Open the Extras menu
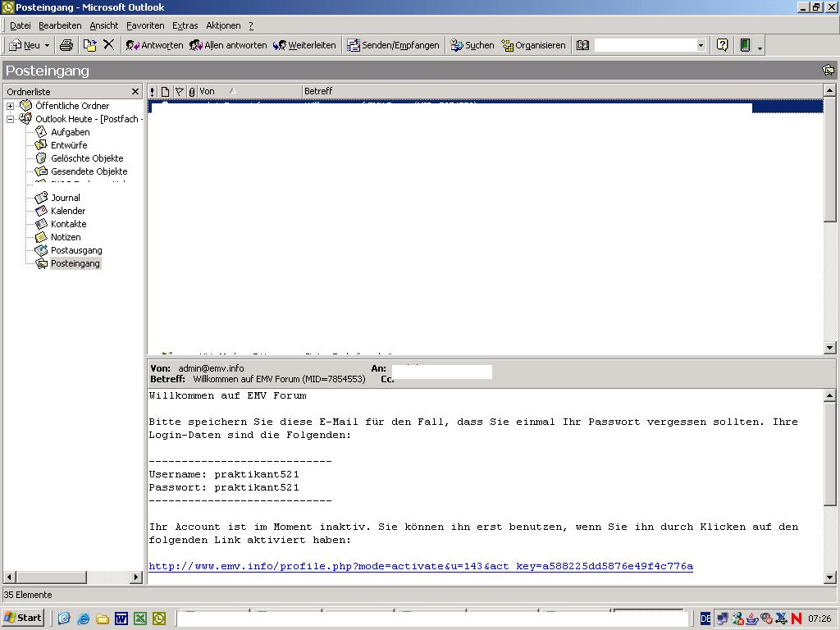 coord(185,25)
